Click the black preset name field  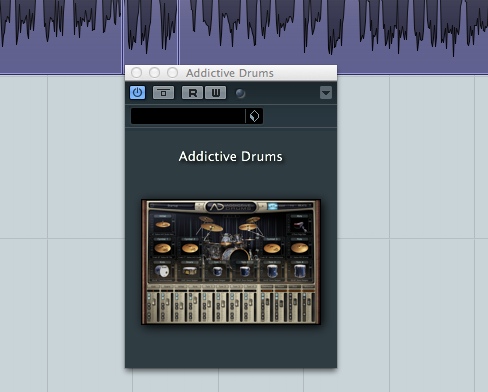(x=188, y=116)
